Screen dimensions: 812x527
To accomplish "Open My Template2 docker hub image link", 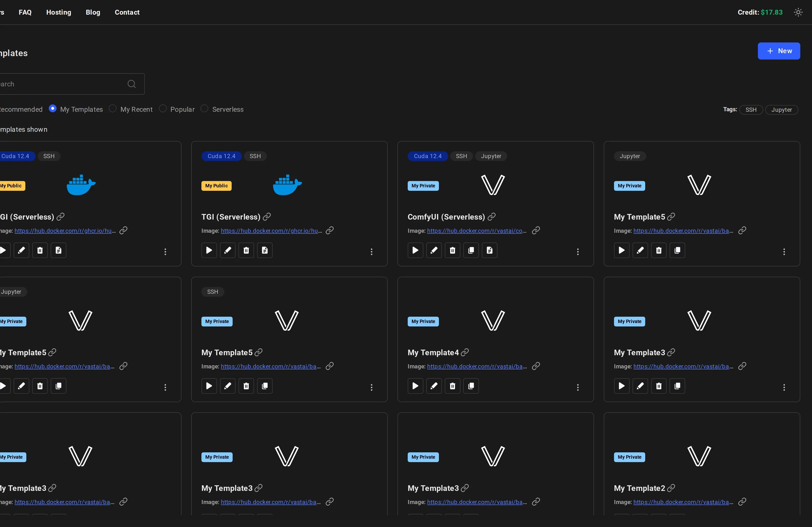I will 683,502.
